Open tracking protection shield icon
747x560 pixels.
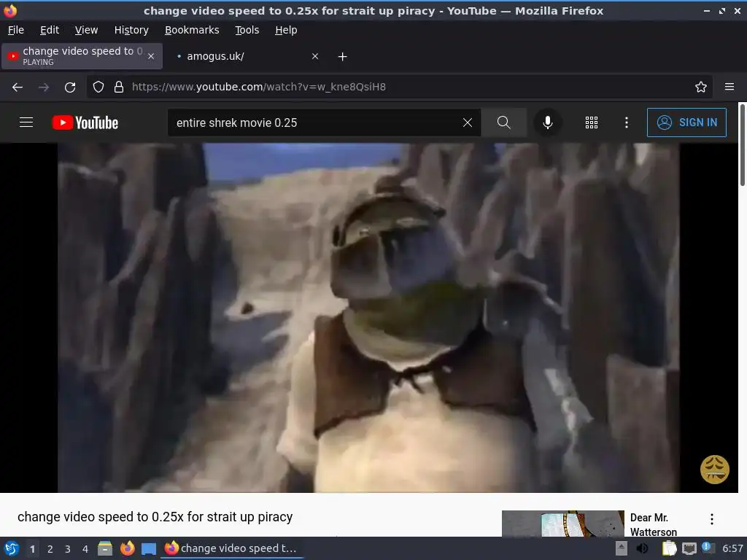pyautogui.click(x=98, y=87)
